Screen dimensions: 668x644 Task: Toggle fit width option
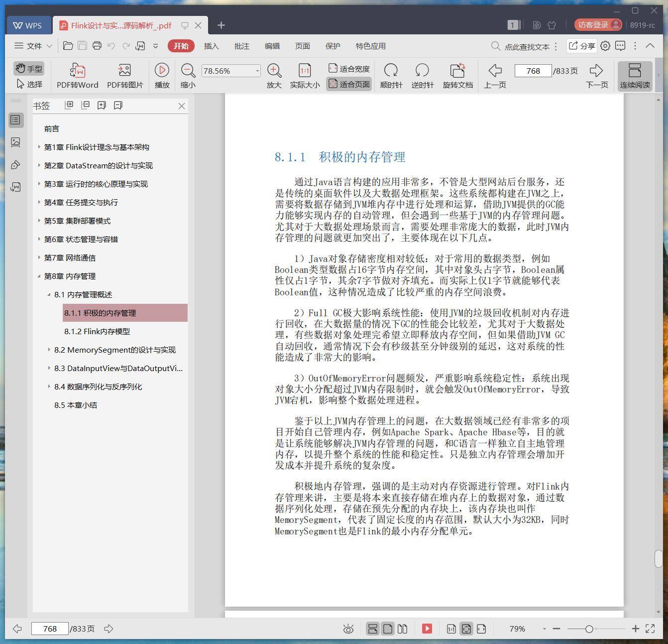point(349,68)
